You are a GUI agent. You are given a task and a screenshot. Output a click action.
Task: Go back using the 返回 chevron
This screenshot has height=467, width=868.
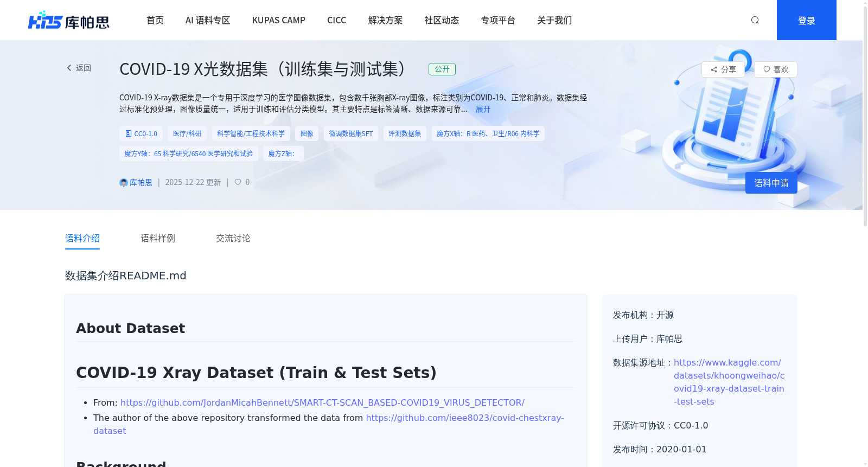click(x=79, y=68)
